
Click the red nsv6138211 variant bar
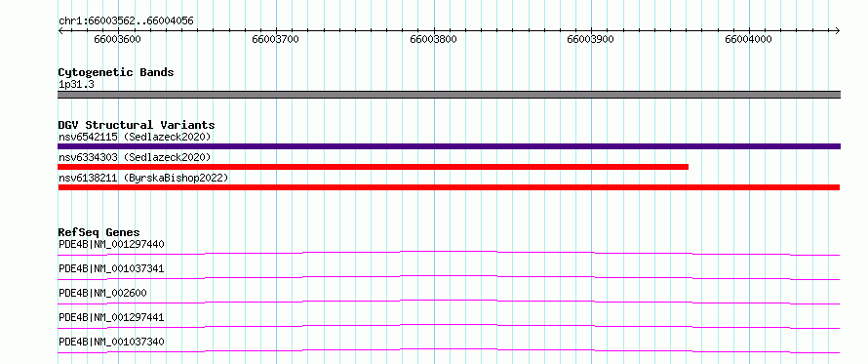pyautogui.click(x=449, y=187)
